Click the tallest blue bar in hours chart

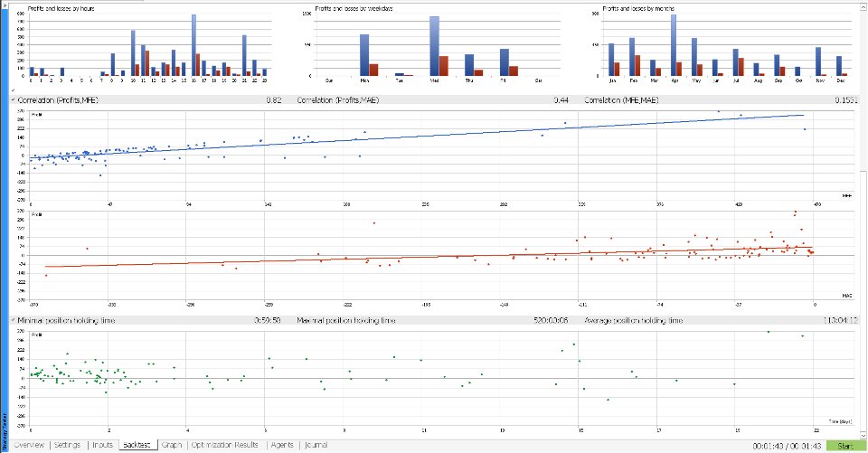(x=194, y=45)
